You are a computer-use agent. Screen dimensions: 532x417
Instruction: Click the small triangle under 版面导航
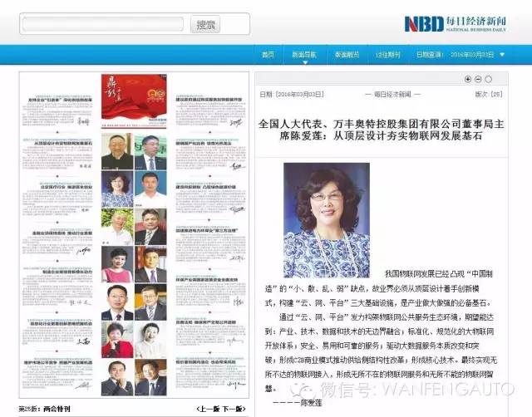pyautogui.click(x=305, y=62)
